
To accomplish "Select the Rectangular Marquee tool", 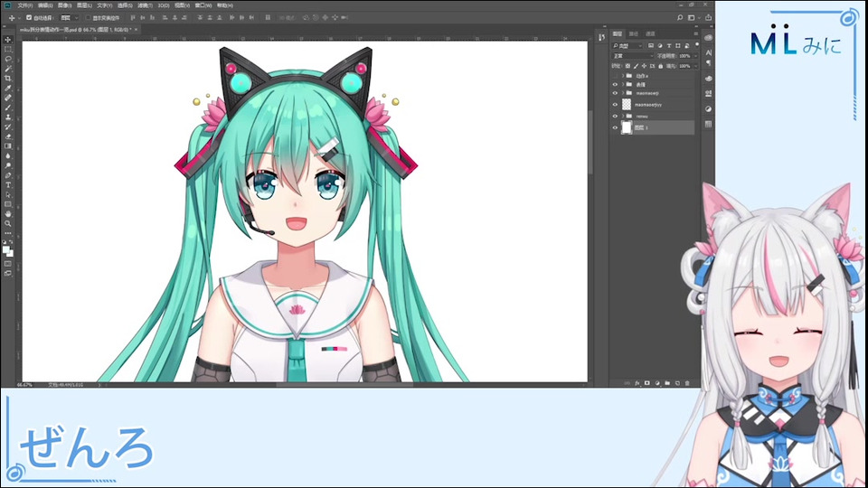I will pyautogui.click(x=8, y=49).
